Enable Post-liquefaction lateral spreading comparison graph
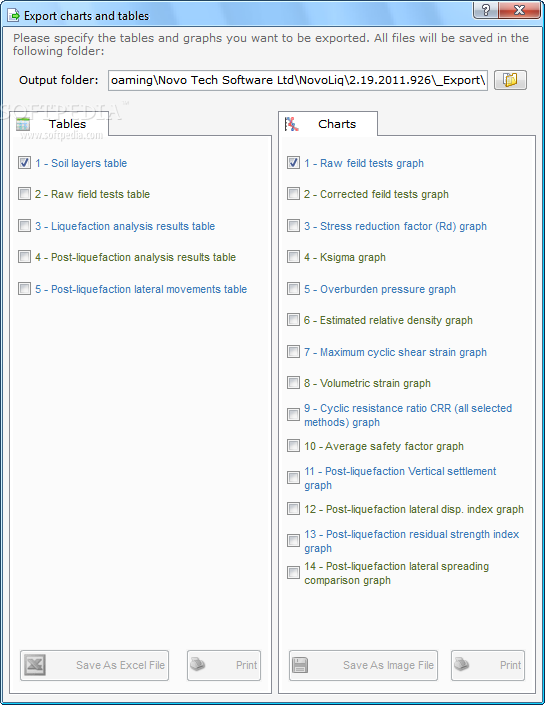 click(x=293, y=572)
